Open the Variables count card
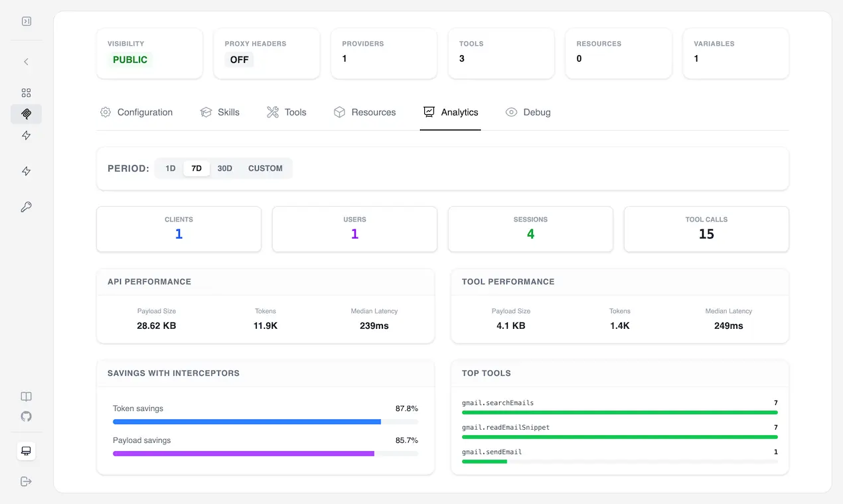The width and height of the screenshot is (843, 504). (736, 53)
